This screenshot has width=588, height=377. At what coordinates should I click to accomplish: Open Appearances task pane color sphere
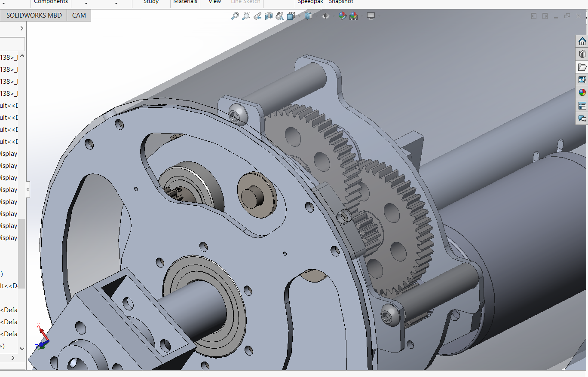tap(582, 92)
